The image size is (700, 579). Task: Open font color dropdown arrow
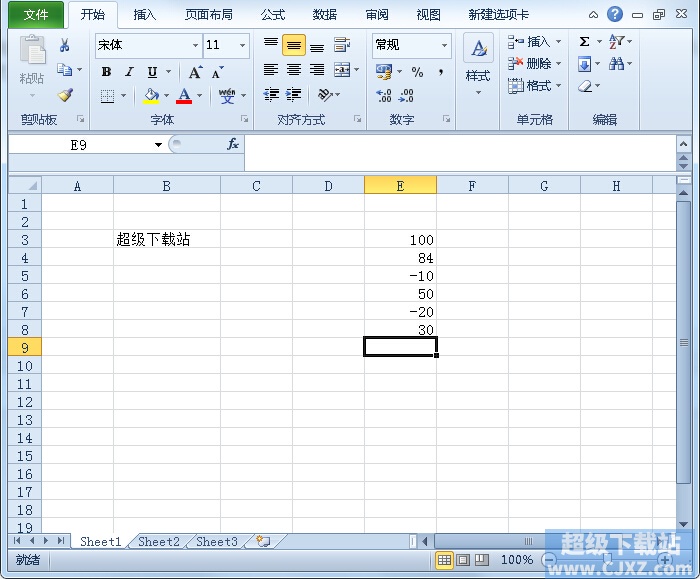pos(199,96)
